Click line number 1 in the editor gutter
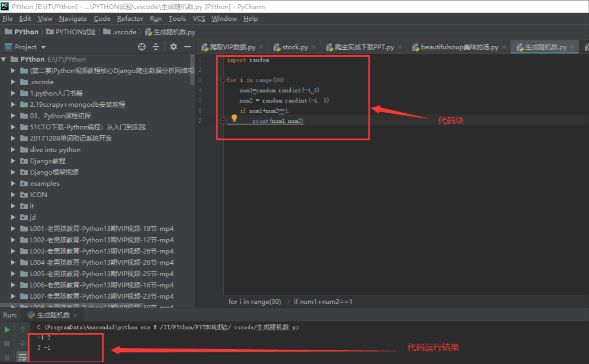Screen dimensions: 589x364 [200, 60]
